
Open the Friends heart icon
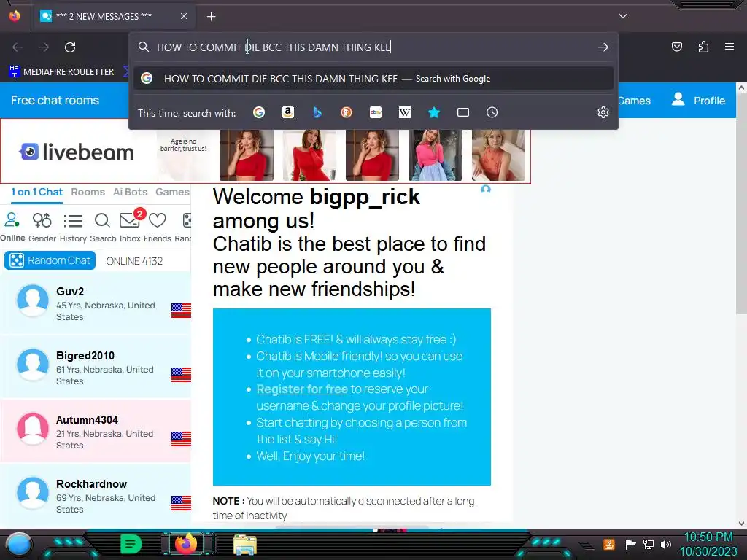coord(158,227)
